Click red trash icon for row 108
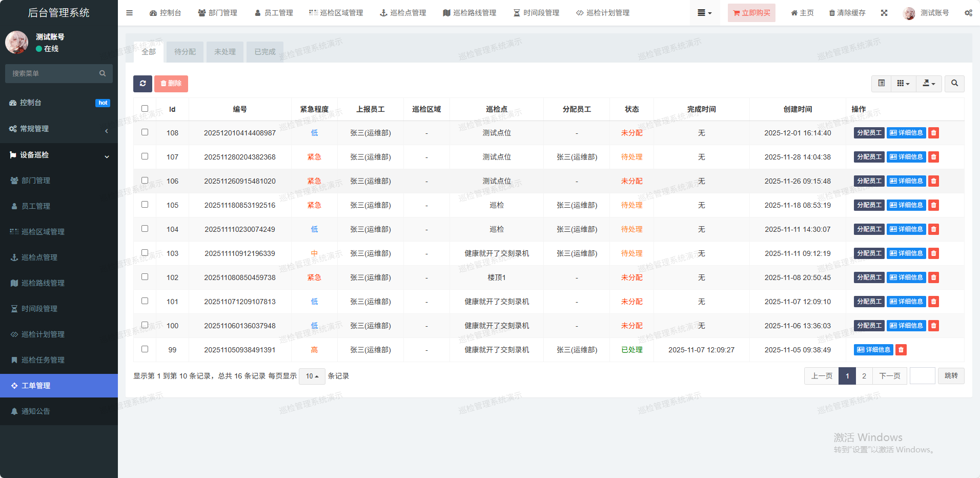 click(934, 133)
